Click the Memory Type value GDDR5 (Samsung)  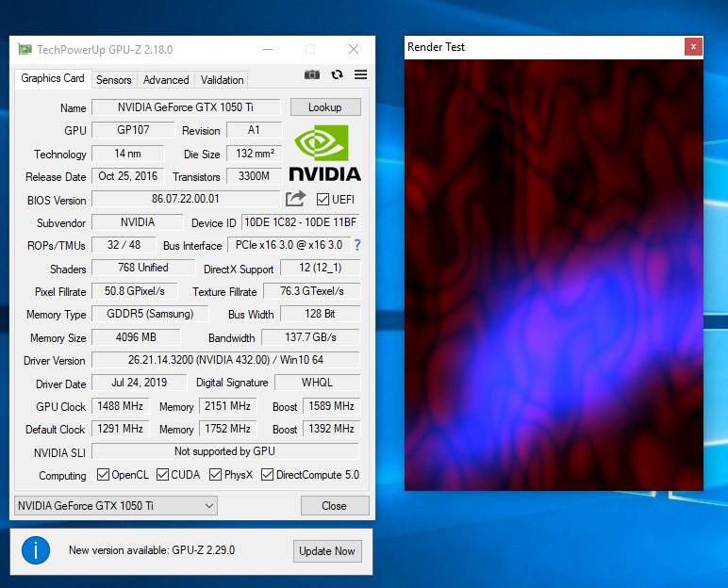[x=151, y=314]
